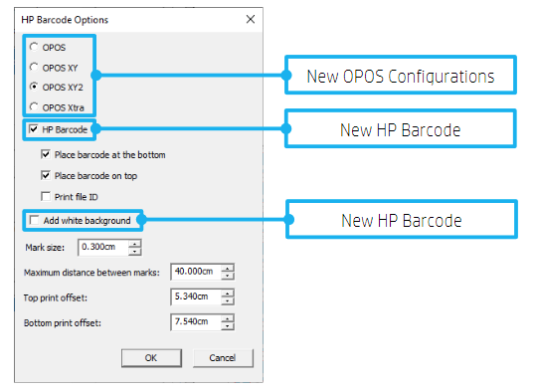The height and width of the screenshot is (392, 537).
Task: Uncheck Place barcode on top
Action: coord(45,175)
